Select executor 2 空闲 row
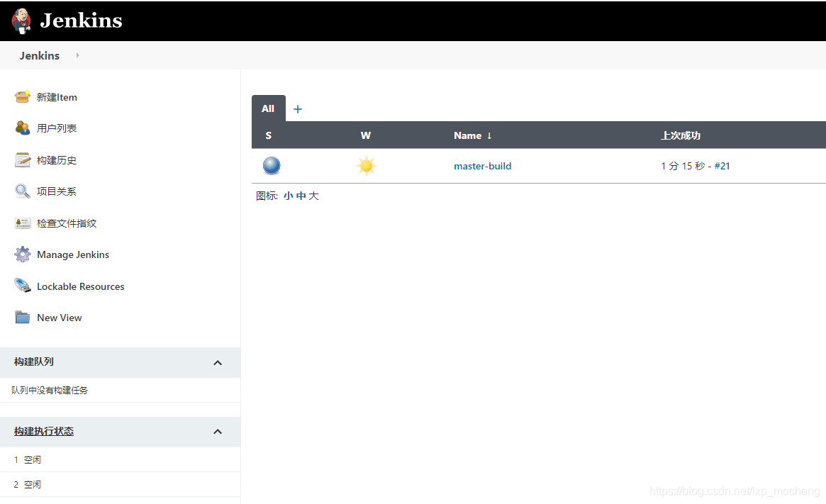 click(120, 485)
